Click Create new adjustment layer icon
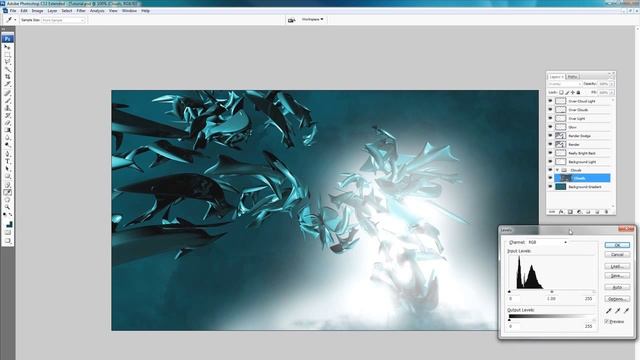The image size is (640, 360). [x=579, y=212]
